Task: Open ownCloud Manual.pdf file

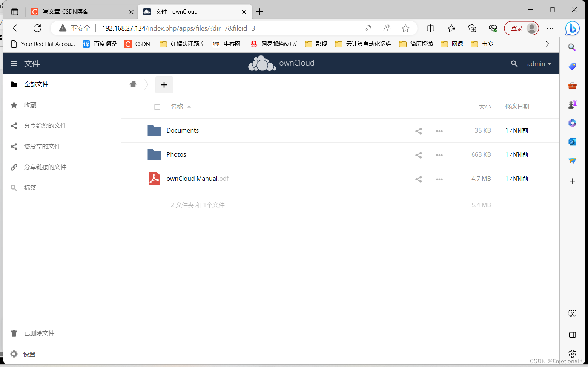Action: (197, 179)
